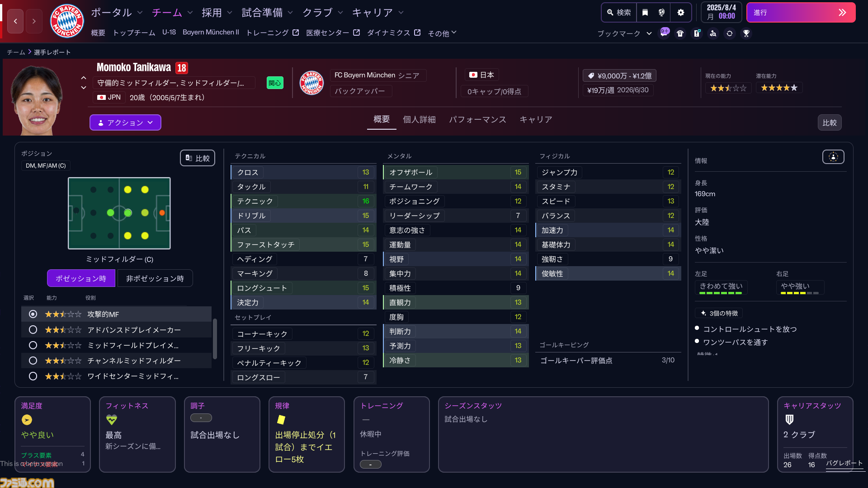The height and width of the screenshot is (488, 868).
Task: Switch to 非ポゼッション時 toggle
Action: point(155,278)
